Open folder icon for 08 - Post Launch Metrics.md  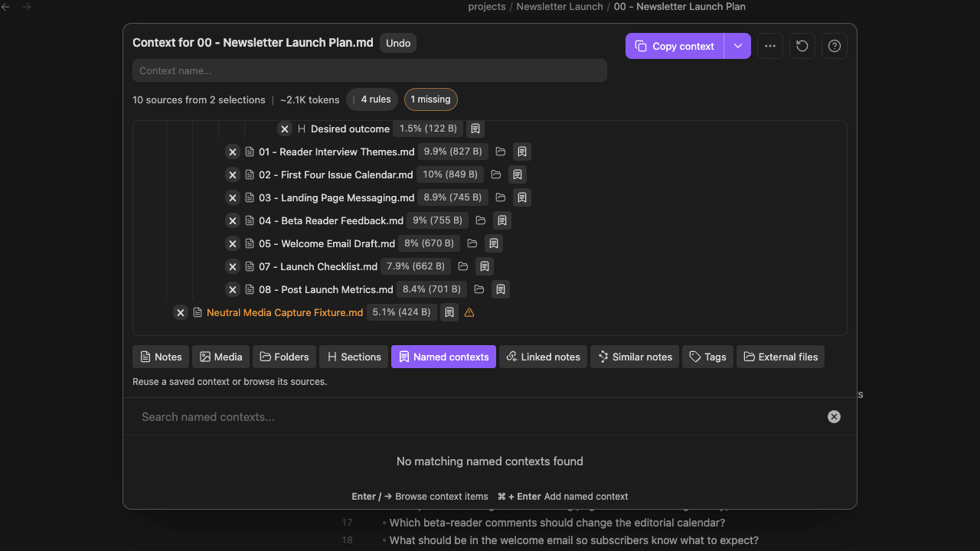[479, 289]
